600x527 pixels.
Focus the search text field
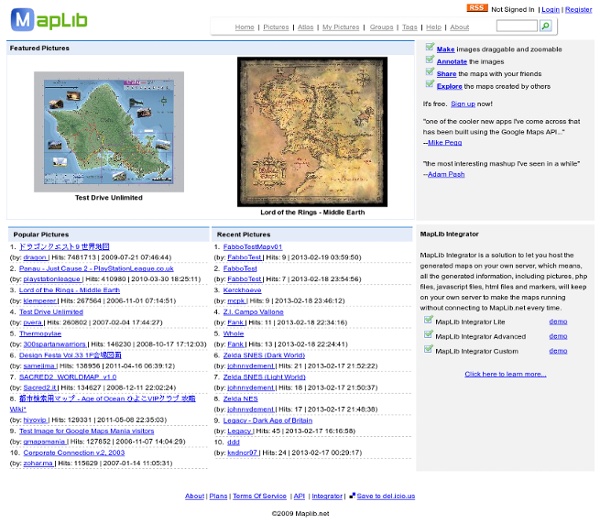click(517, 26)
